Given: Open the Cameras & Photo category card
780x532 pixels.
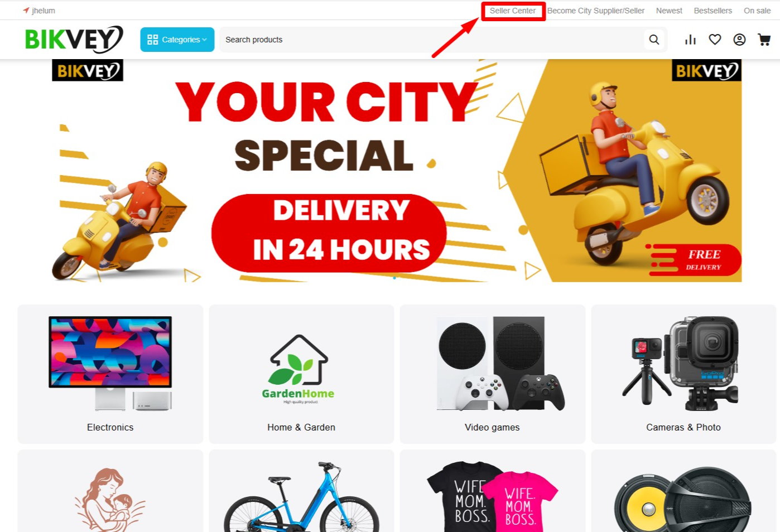Looking at the screenshot, I should pyautogui.click(x=683, y=374).
